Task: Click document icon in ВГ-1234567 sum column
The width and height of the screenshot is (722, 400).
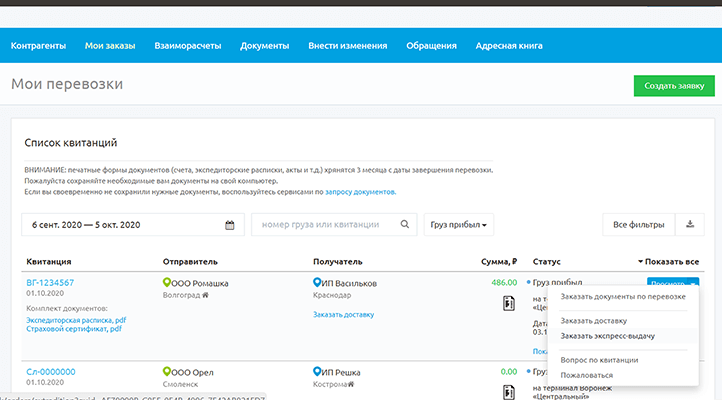Action: 509,304
